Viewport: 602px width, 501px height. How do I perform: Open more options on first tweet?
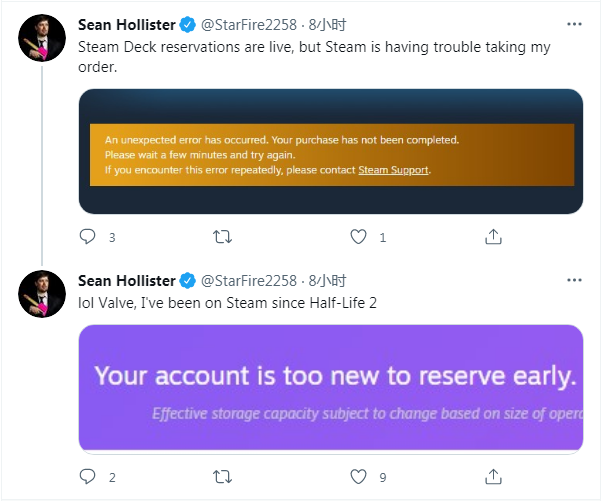(x=574, y=23)
